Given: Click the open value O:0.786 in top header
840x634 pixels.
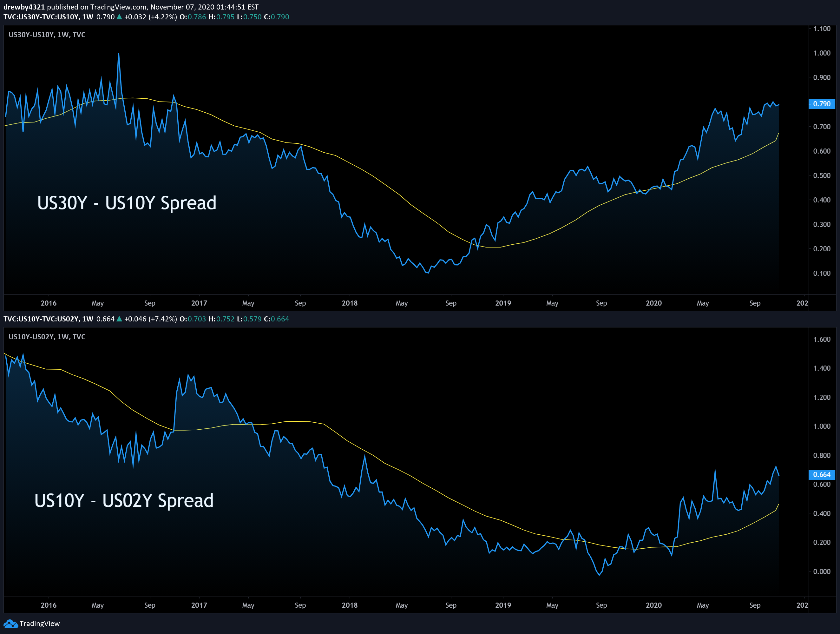Looking at the screenshot, I should click(x=193, y=17).
